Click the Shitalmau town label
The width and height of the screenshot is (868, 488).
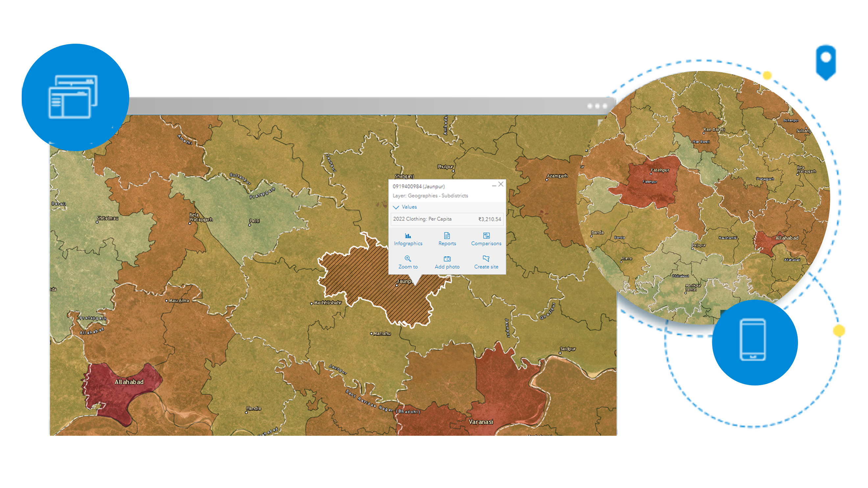click(108, 218)
